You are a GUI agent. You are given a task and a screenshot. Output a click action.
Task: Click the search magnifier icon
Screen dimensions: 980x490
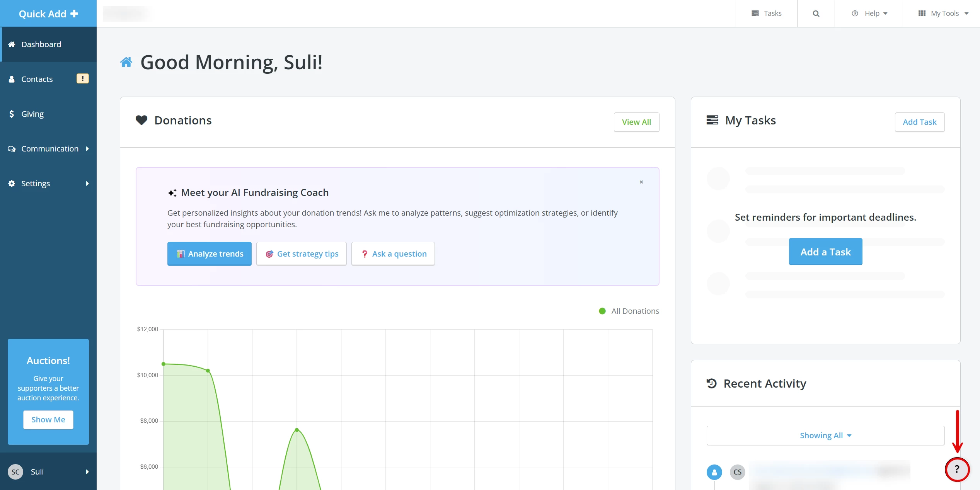tap(816, 14)
